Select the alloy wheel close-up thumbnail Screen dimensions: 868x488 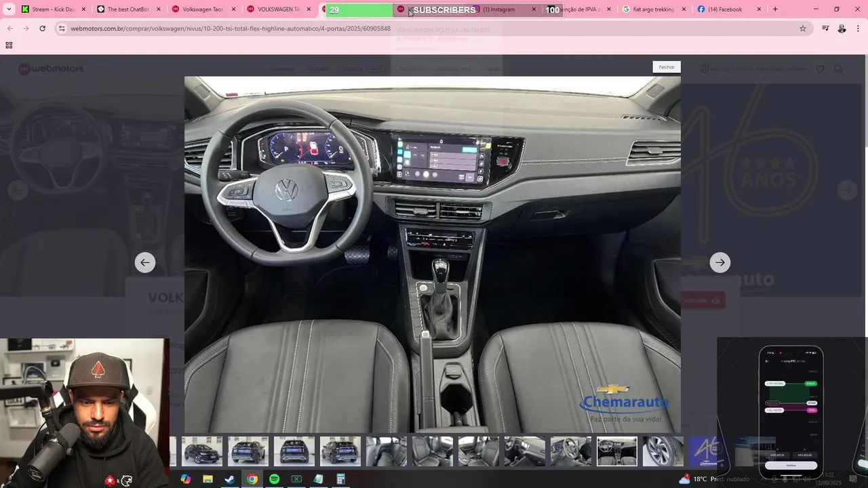tap(663, 451)
